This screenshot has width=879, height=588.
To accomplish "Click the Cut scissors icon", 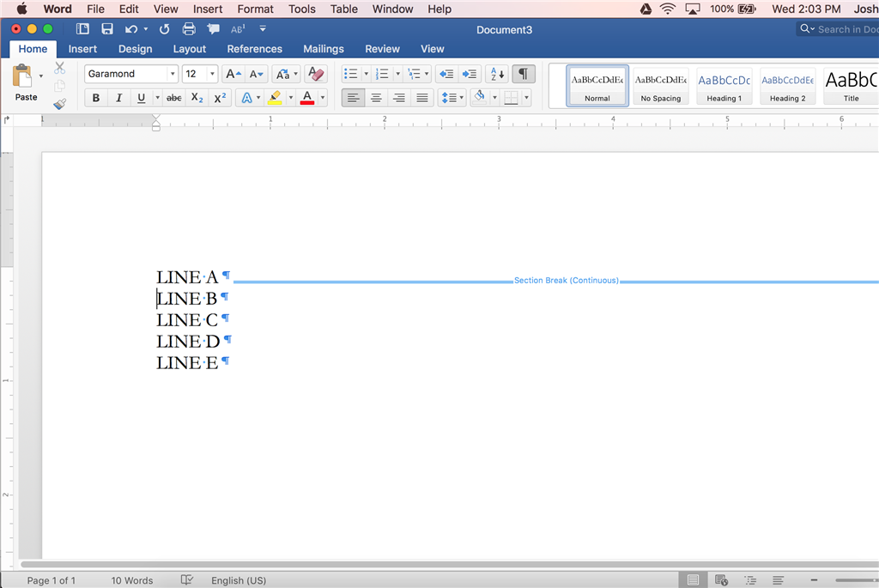I will coord(59,69).
